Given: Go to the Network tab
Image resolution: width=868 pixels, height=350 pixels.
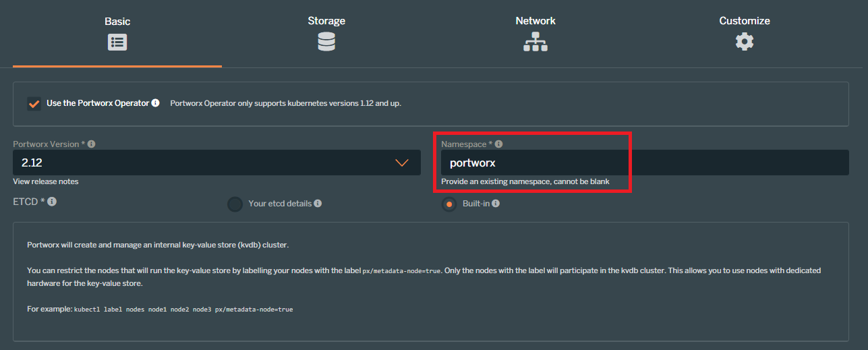Looking at the screenshot, I should click(x=536, y=34).
